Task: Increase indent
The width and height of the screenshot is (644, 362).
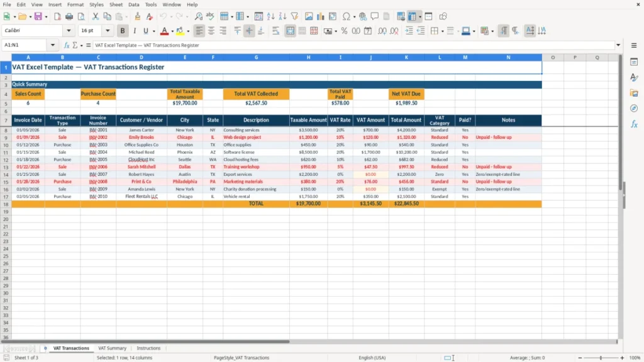Action: pyautogui.click(x=409, y=31)
